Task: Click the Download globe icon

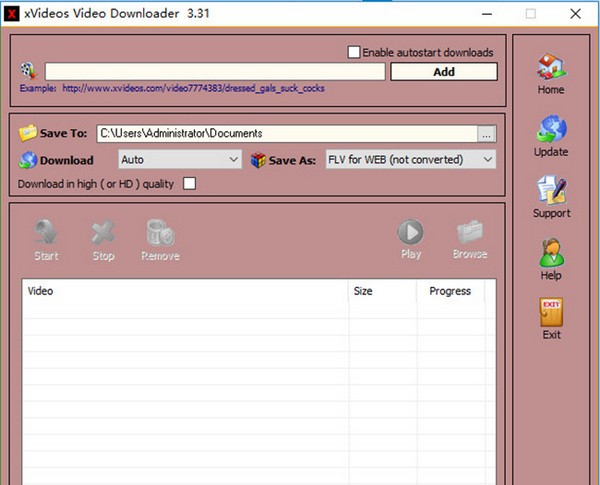Action: pos(28,160)
